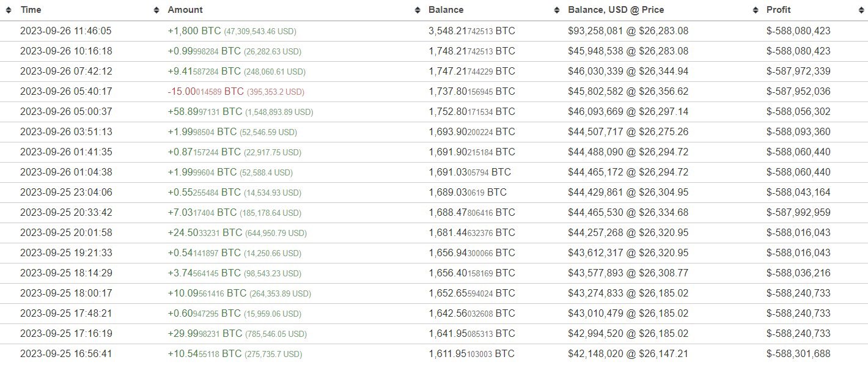Click the sort arrows beside Time header
This screenshot has height=365, width=868.
click(10, 10)
